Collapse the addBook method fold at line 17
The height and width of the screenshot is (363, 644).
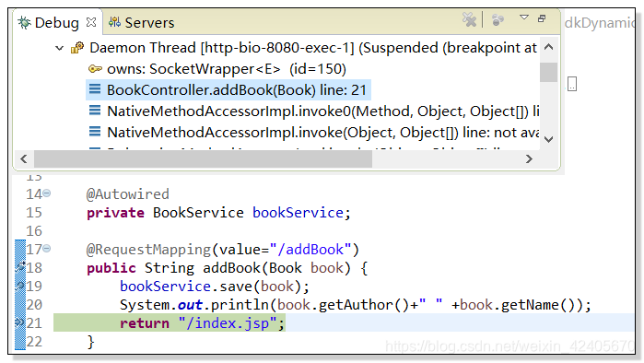pyautogui.click(x=47, y=248)
